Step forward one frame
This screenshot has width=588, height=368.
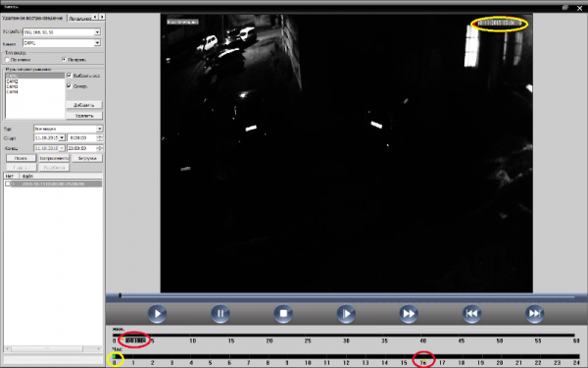coord(346,314)
